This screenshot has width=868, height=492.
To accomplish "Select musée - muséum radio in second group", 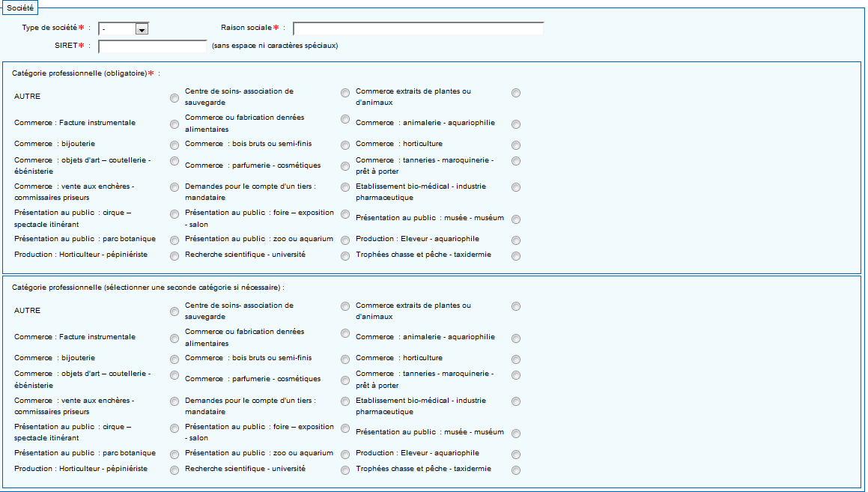I will pyautogui.click(x=516, y=434).
